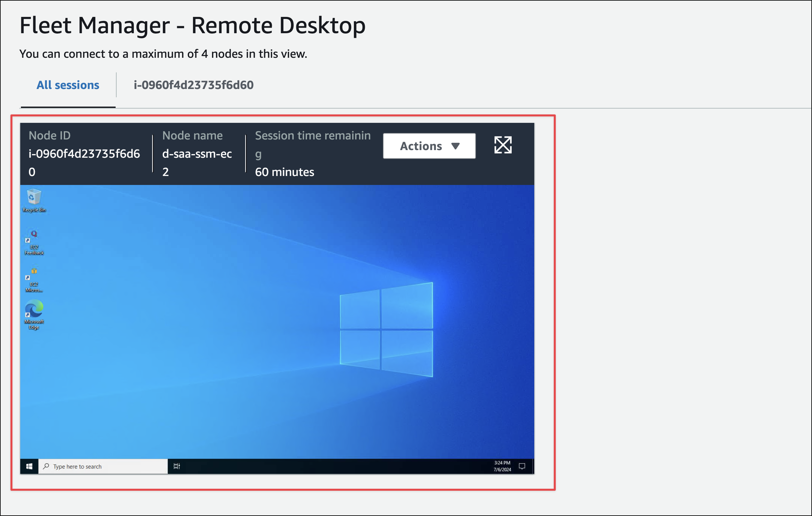Click the taskbar clock showing 3:24 PM
Image resolution: width=812 pixels, height=516 pixels.
tap(502, 466)
